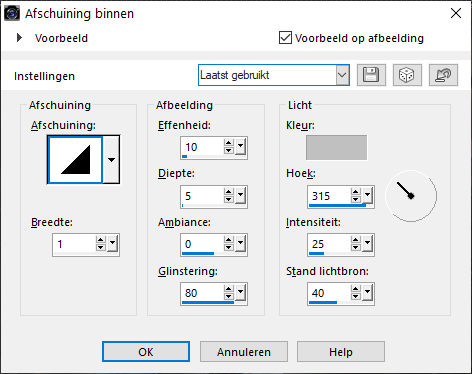Open the Intensiteit slider dropdown
472x374 pixels.
coord(368,244)
